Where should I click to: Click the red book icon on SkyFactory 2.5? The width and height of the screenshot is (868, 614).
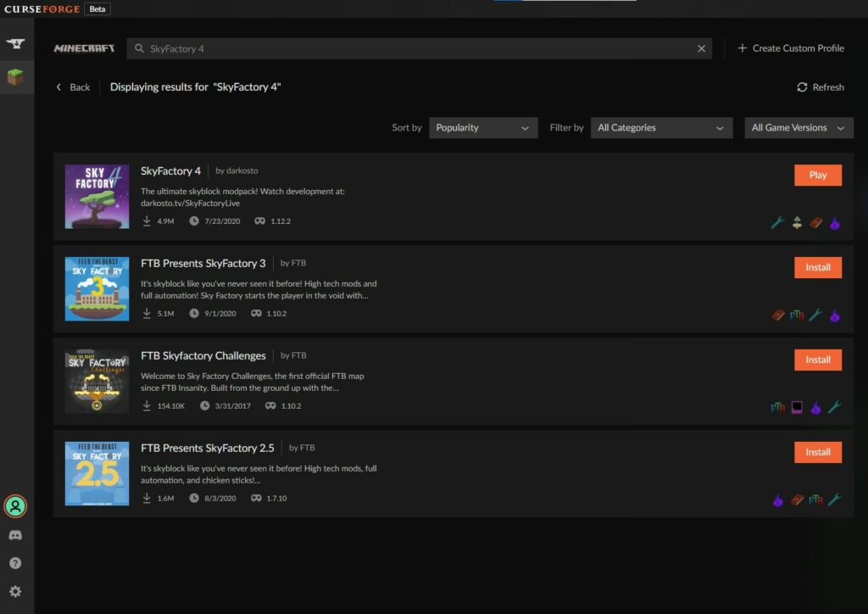797,500
